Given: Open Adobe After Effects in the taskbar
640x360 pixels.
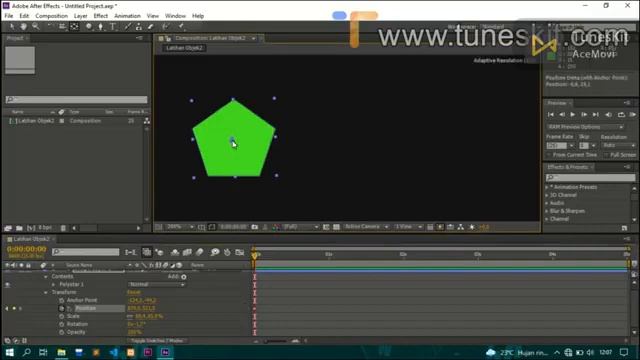Looking at the screenshot, I should coord(165,352).
